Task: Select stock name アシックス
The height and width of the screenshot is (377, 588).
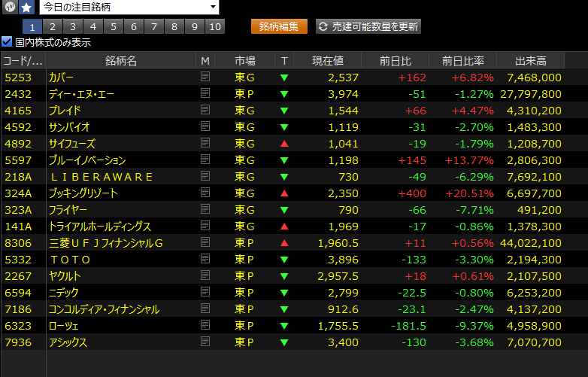Action: [68, 342]
